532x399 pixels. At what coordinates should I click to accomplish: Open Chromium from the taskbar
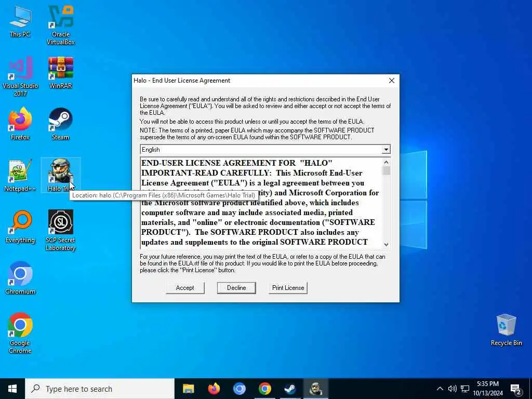[x=239, y=389]
